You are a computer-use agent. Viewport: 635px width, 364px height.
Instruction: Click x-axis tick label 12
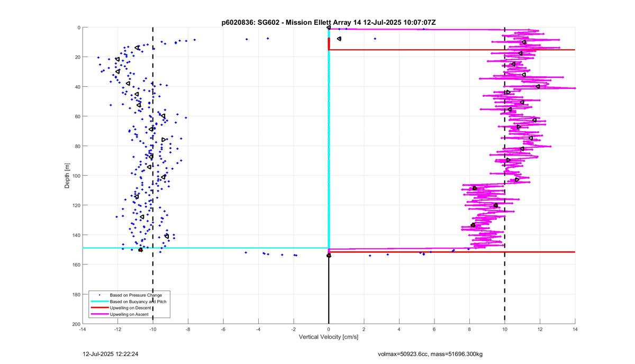(540, 329)
